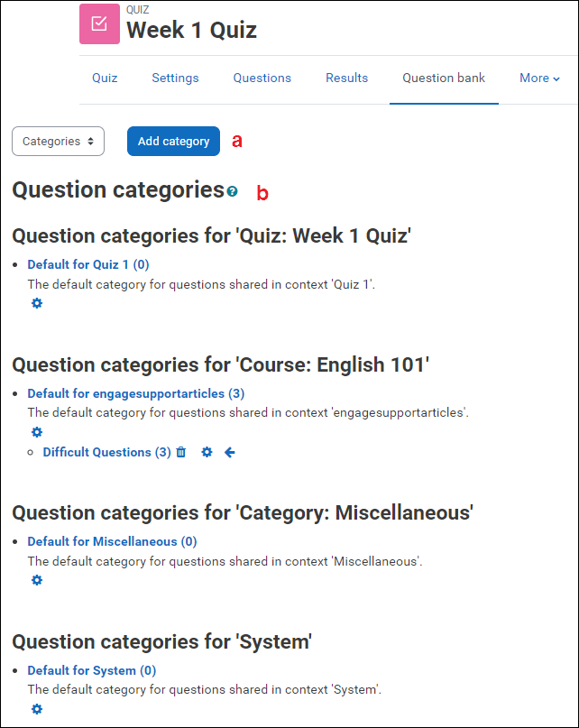579x728 pixels.
Task: Delete the Difficult Questions category
Action: pos(180,452)
